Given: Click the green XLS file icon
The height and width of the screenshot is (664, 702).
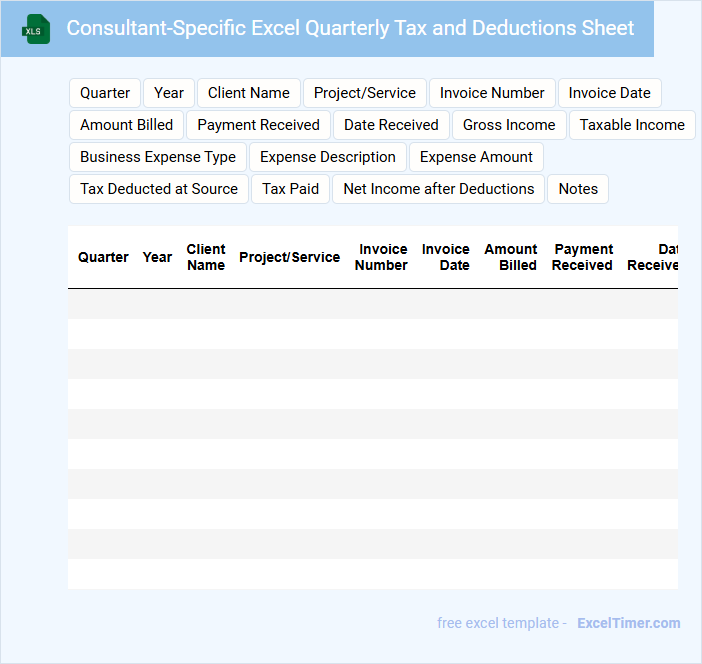Looking at the screenshot, I should click(x=36, y=29).
